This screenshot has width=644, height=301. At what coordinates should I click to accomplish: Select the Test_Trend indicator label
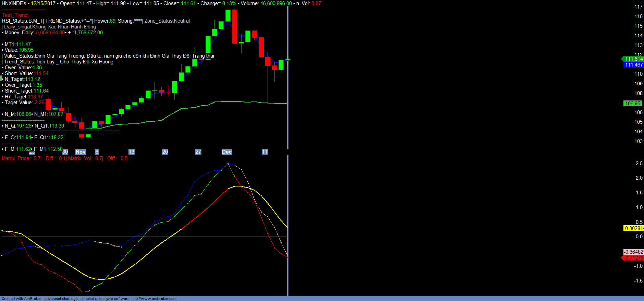click(15, 15)
